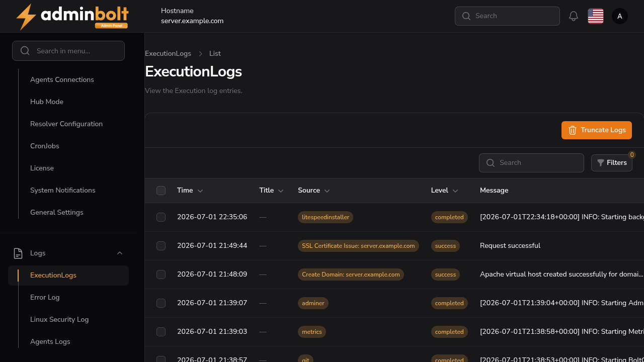Focus the 'Search in menu...' field

(68, 51)
